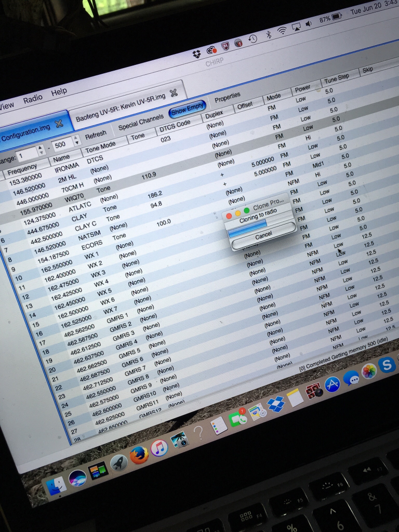399x532 pixels.
Task: Open Messages from the Dock
Action: click(351, 378)
